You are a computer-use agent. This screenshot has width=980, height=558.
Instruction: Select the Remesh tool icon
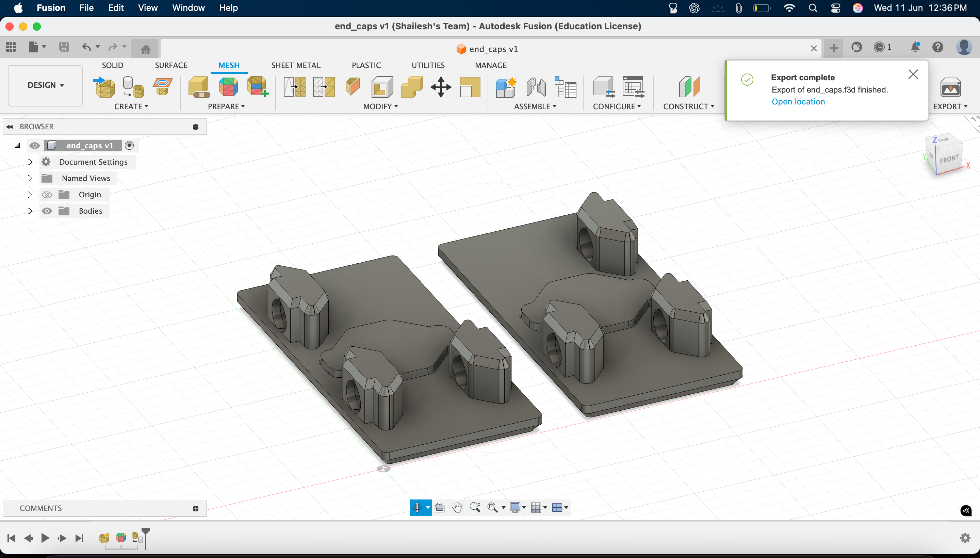pyautogui.click(x=294, y=87)
